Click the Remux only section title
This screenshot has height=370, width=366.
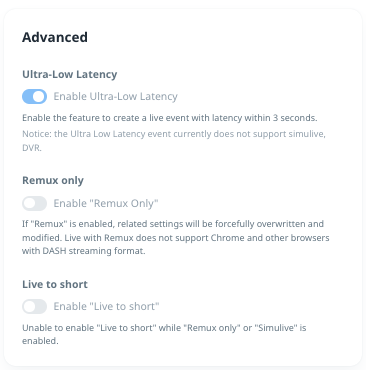coord(53,181)
